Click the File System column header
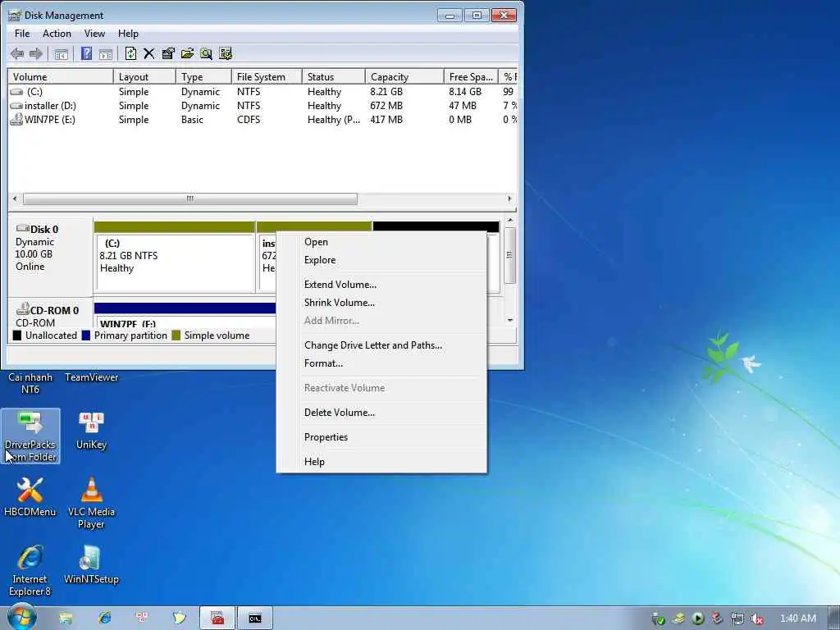Viewport: 840px width, 630px height. 267,76
